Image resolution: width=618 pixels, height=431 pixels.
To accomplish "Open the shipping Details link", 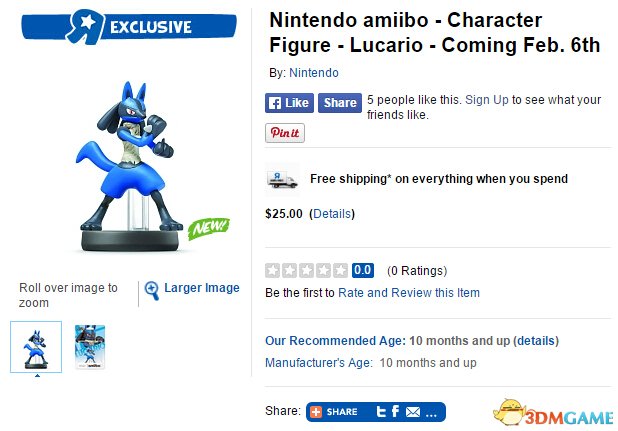I will (x=332, y=213).
